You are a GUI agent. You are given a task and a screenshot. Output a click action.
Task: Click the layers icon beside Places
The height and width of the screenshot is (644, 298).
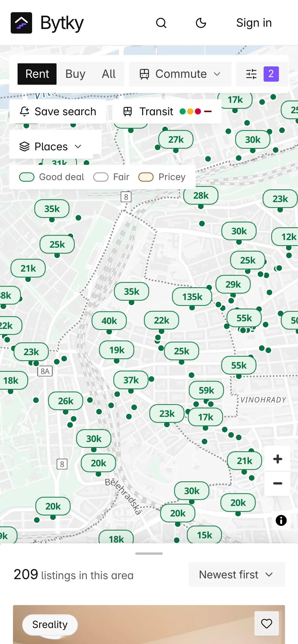click(24, 147)
